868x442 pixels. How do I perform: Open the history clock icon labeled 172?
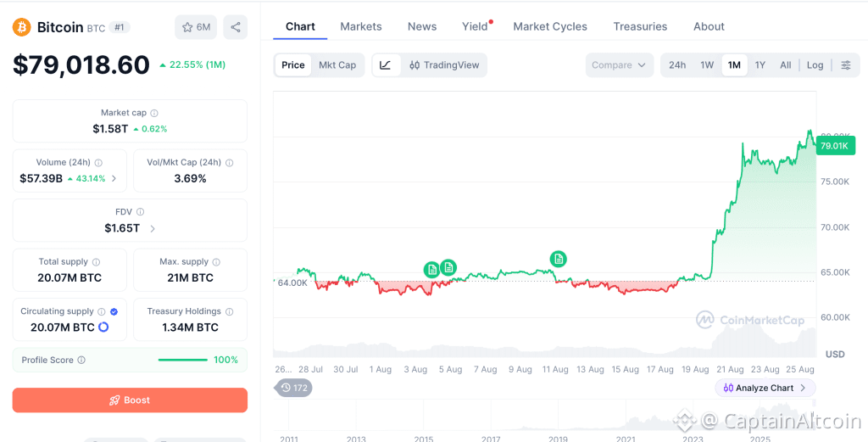(293, 388)
